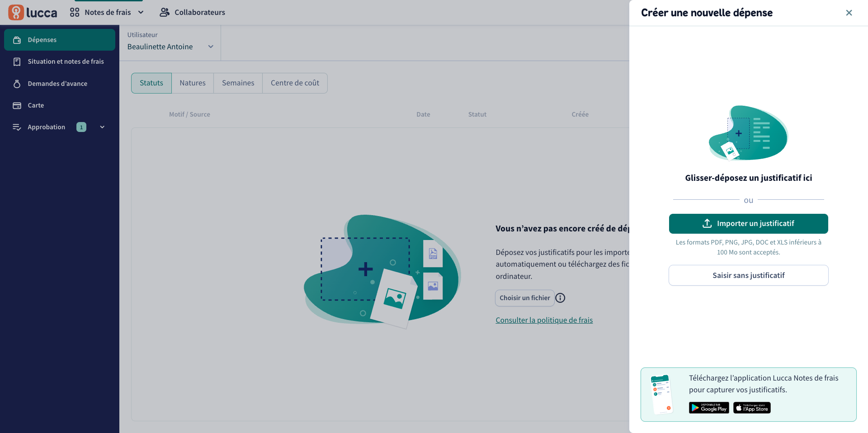Viewport: 868px width, 433px height.
Task: Click the drag-and-drop justificatif illustration
Action: pyautogui.click(x=748, y=133)
